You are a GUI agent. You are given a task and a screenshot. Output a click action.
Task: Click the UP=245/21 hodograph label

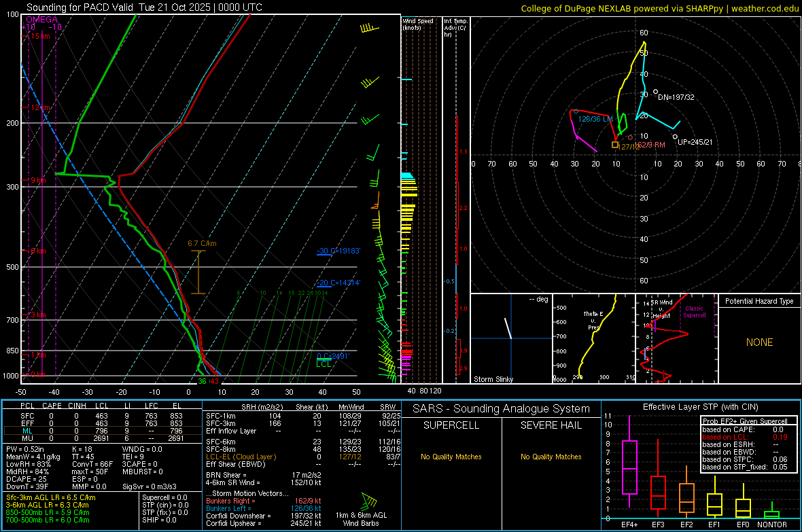click(x=695, y=142)
